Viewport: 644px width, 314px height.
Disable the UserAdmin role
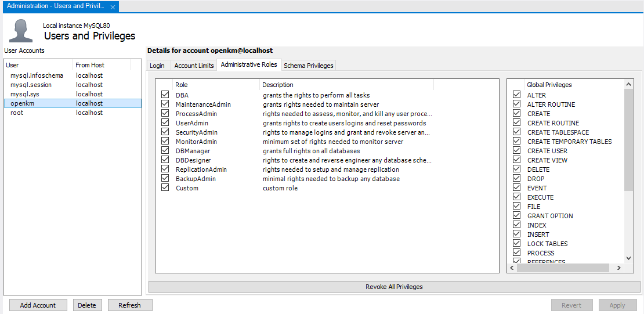point(165,123)
